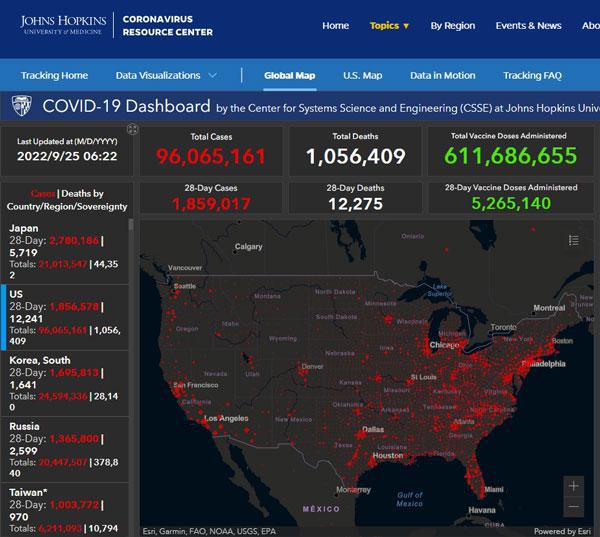Zoom in on the map

[573, 486]
